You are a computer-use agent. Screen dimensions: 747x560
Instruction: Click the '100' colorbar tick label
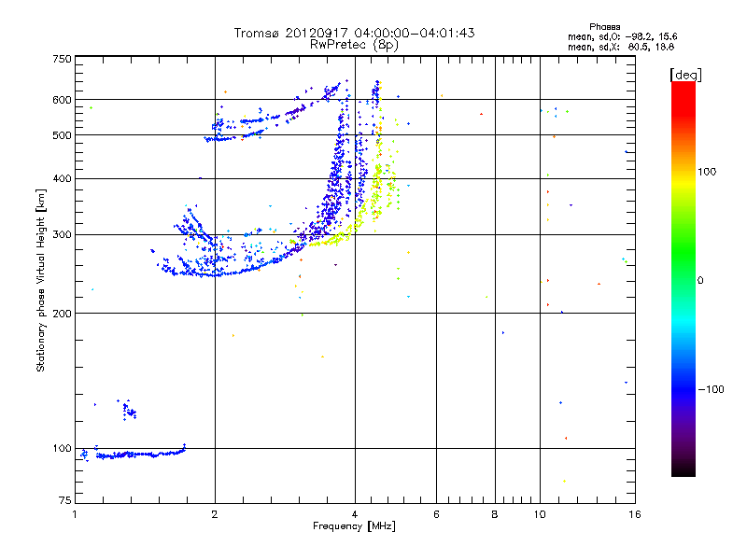707,172
